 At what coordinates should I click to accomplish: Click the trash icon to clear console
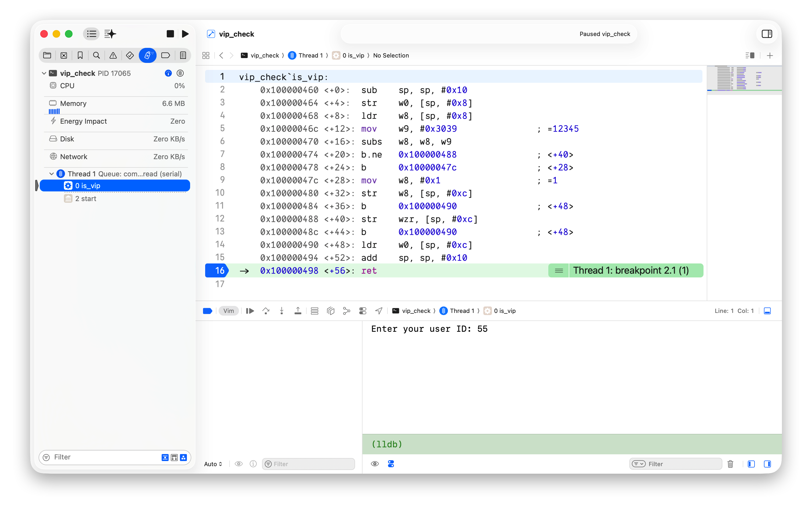click(730, 464)
